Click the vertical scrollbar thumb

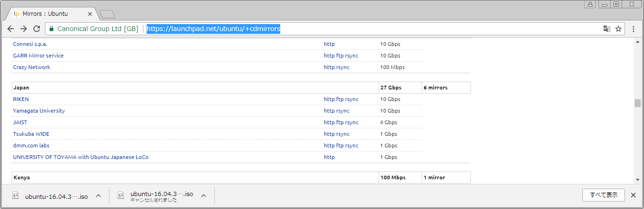tap(638, 103)
